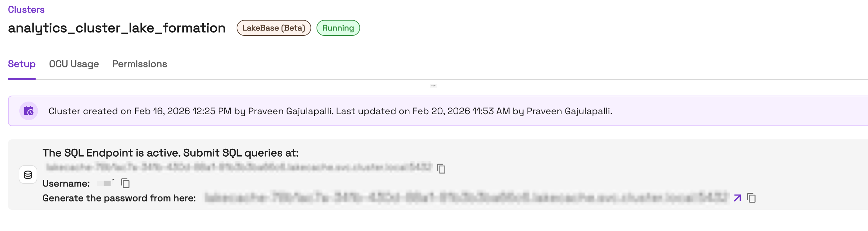868x231 pixels.
Task: Click the blurred password generation URL
Action: click(x=466, y=198)
